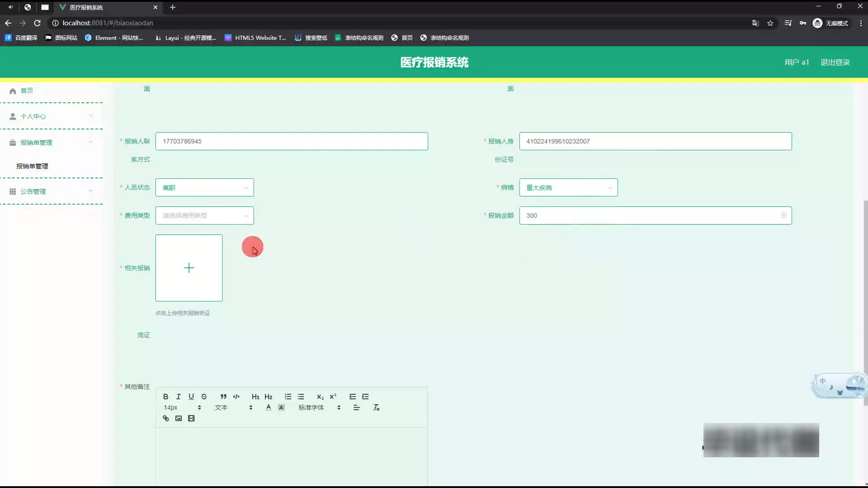Insert an image into the editor
This screenshot has height=488, width=868.
[179, 418]
